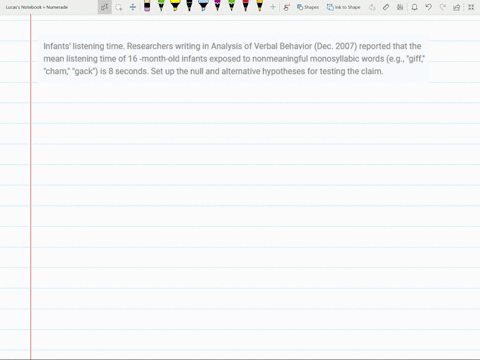Open notifications bell
Viewport: 480px width, 360px height.
click(x=414, y=7)
